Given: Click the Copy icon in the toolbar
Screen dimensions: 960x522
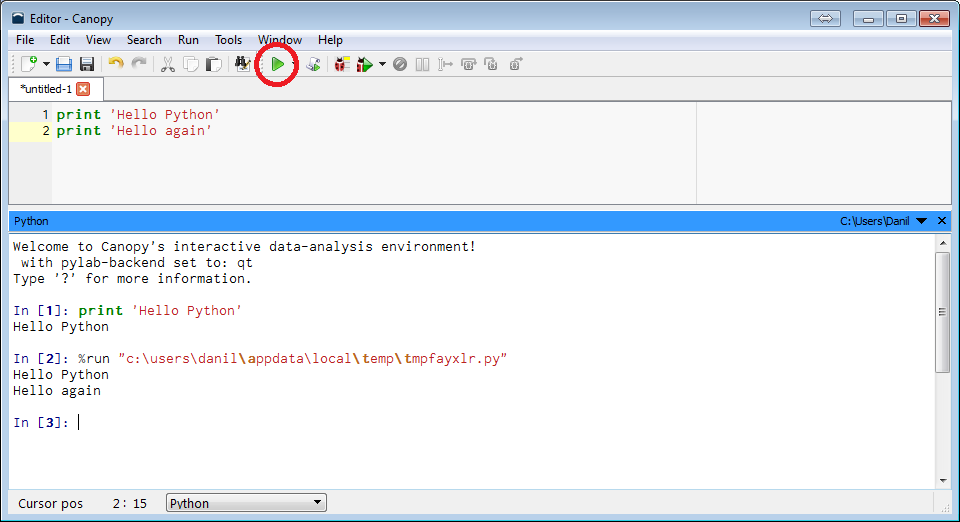Looking at the screenshot, I should point(190,64).
